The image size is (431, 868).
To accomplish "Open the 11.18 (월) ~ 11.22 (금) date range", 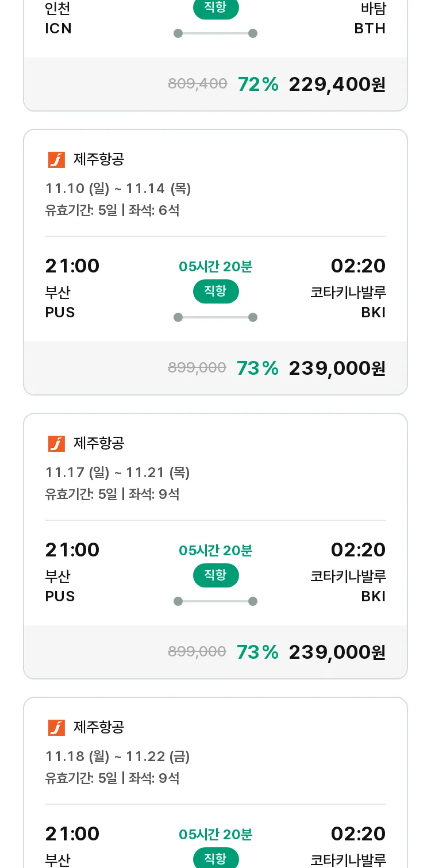I will [x=118, y=756].
